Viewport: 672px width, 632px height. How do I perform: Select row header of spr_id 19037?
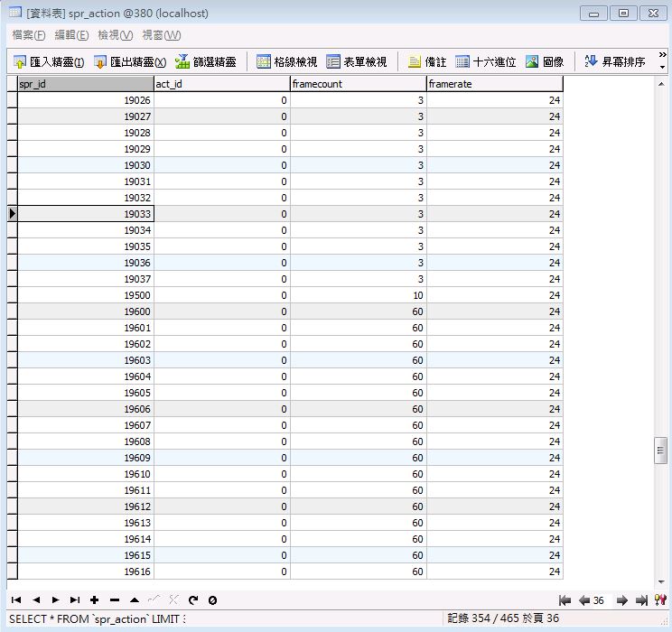pyautogui.click(x=13, y=279)
